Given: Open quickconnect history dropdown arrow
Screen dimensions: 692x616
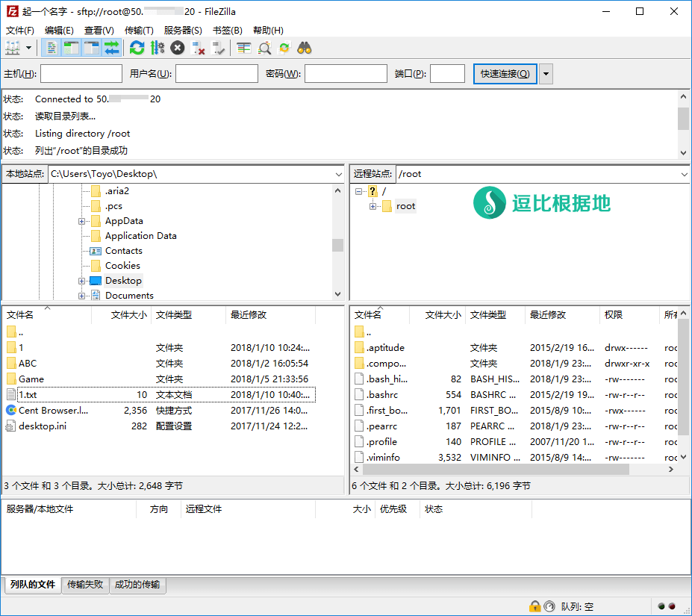Looking at the screenshot, I should [546, 74].
